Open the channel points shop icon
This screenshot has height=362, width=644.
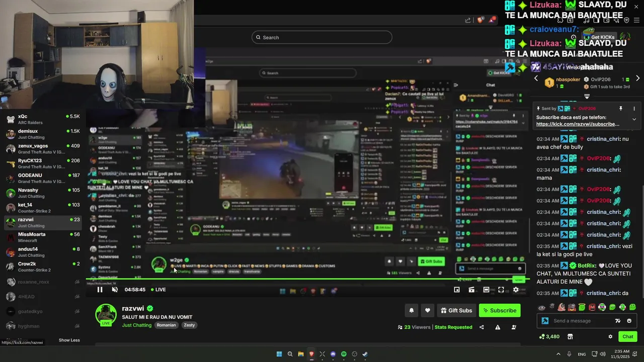coord(570,337)
